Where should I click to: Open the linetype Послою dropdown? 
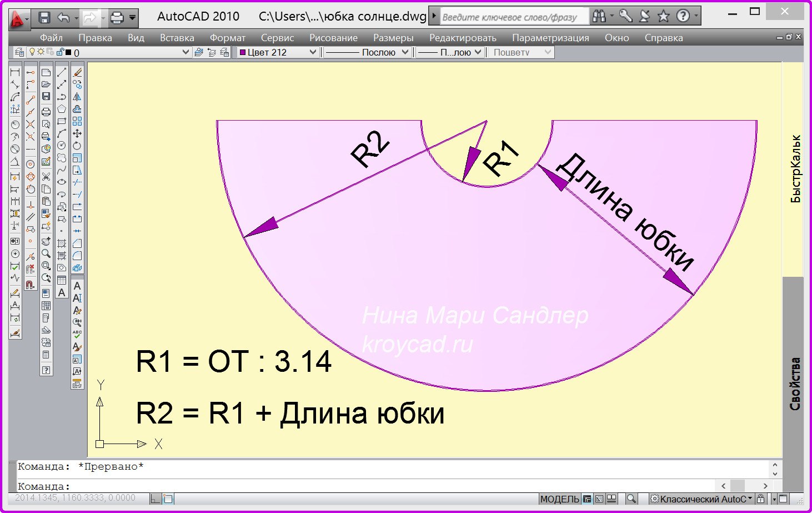pyautogui.click(x=405, y=52)
